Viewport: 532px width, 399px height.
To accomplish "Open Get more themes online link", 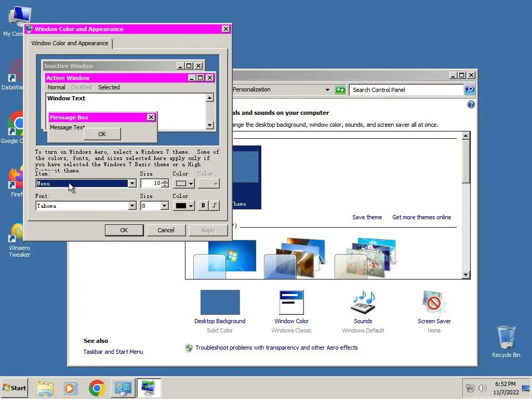I will [x=421, y=217].
